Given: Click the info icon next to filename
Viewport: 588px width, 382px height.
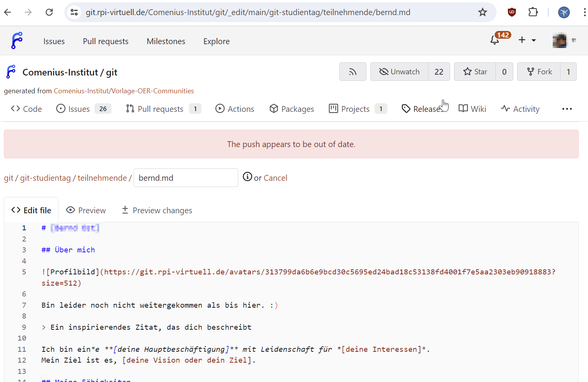Looking at the screenshot, I should (247, 177).
